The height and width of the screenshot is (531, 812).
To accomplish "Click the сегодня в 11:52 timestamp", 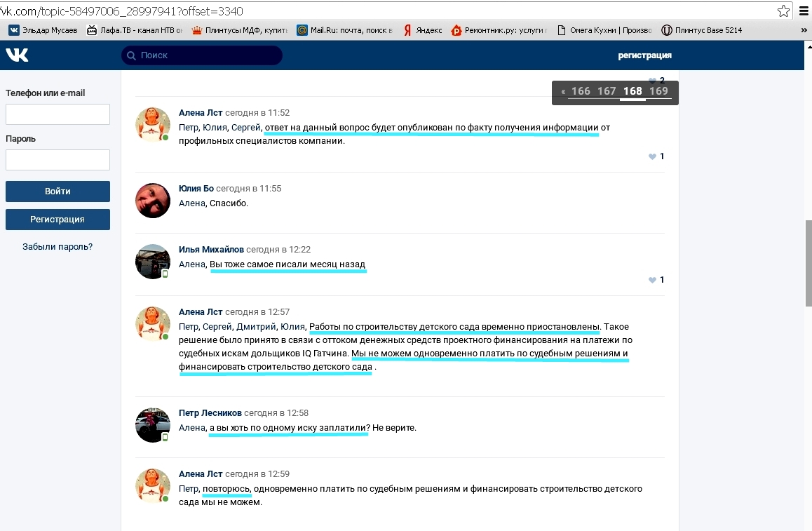I will pyautogui.click(x=257, y=112).
